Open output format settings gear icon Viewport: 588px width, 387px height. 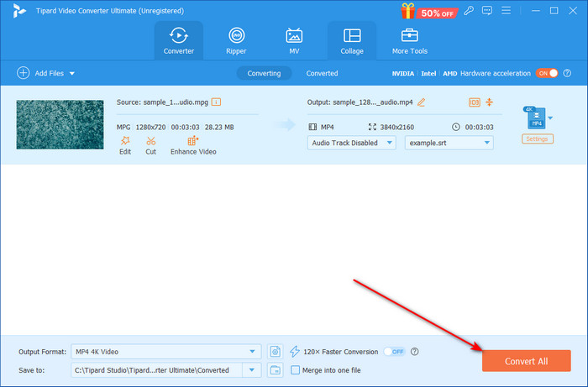[x=276, y=352]
